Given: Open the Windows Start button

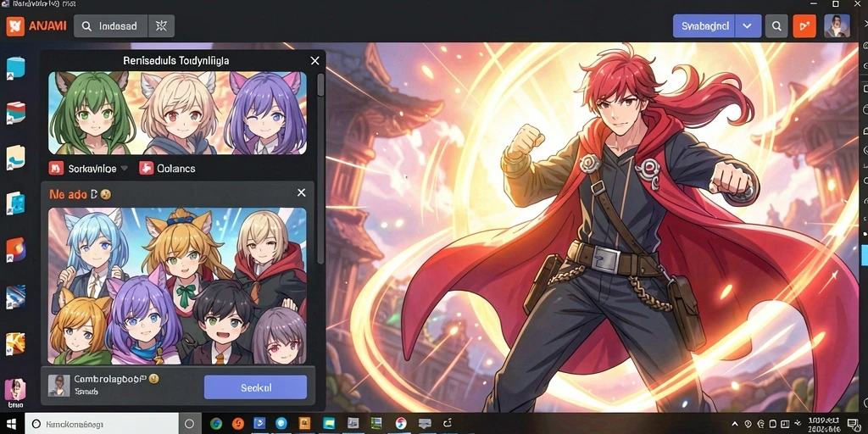Looking at the screenshot, I should (x=11, y=424).
